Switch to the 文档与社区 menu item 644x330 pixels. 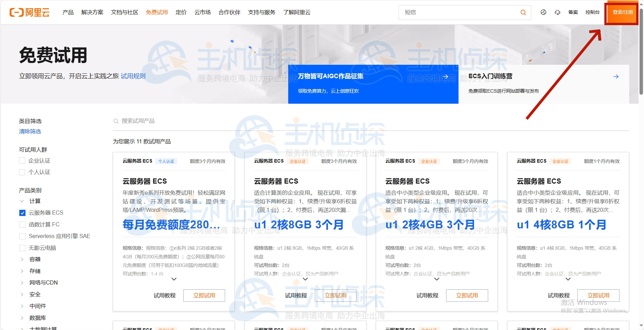[124, 12]
